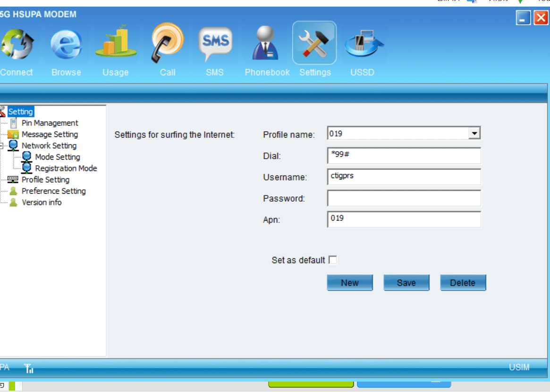The width and height of the screenshot is (550, 392).
Task: Open Pin Management in the tree
Action: pos(50,123)
